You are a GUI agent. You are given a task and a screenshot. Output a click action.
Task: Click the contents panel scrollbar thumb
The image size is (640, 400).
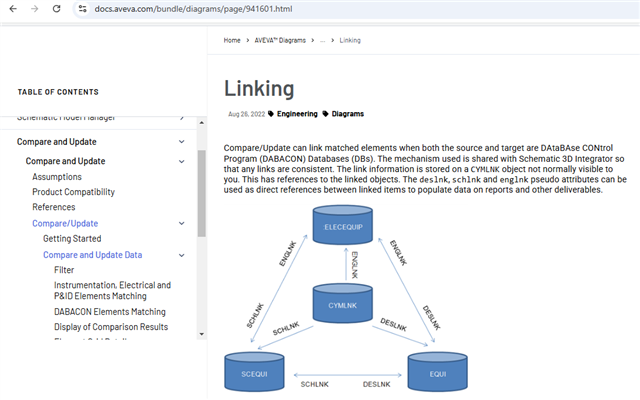(x=202, y=193)
